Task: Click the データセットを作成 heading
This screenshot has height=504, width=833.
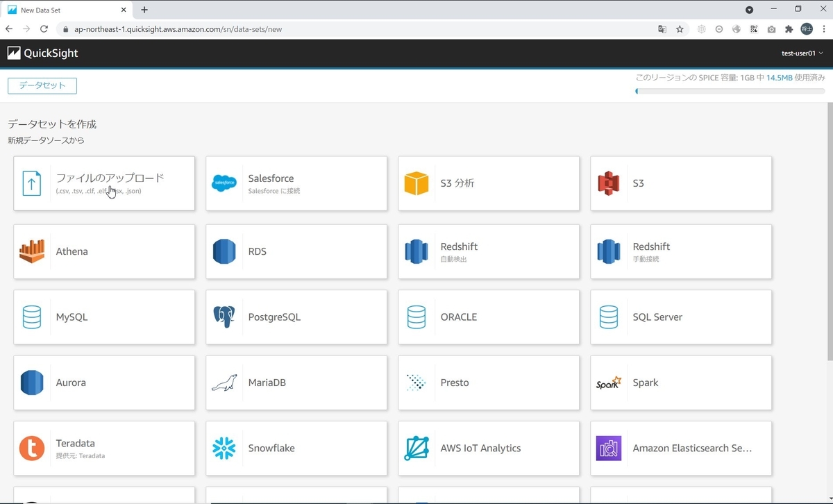Action: click(52, 124)
